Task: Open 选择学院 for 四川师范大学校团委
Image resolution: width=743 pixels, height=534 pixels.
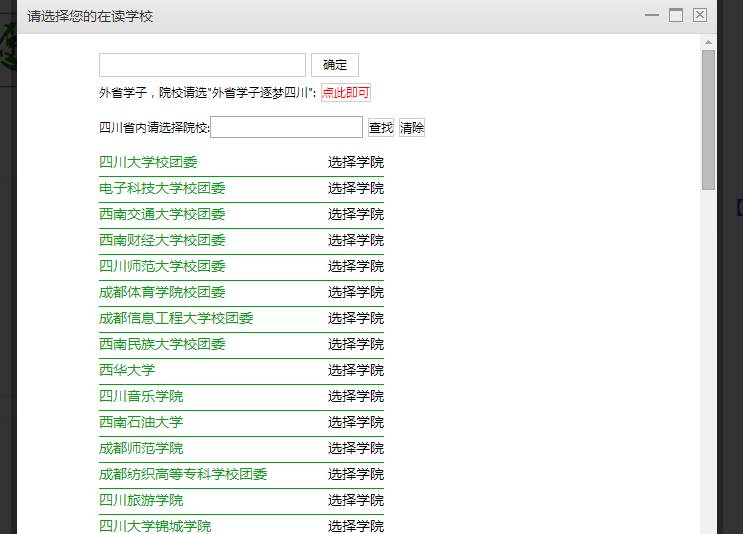Action: pos(355,266)
